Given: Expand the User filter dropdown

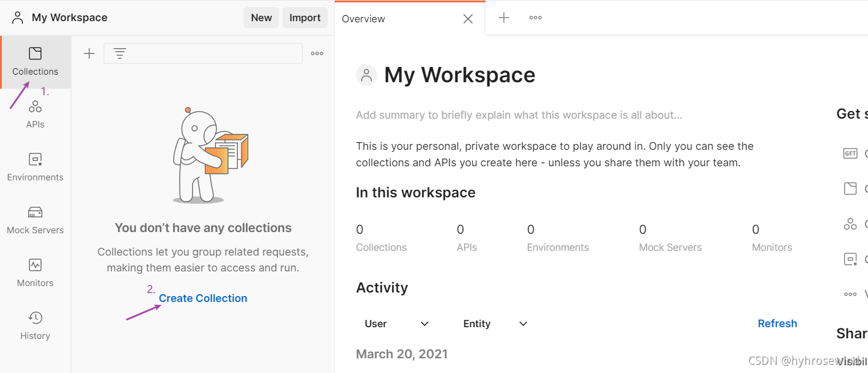Looking at the screenshot, I should click(397, 324).
